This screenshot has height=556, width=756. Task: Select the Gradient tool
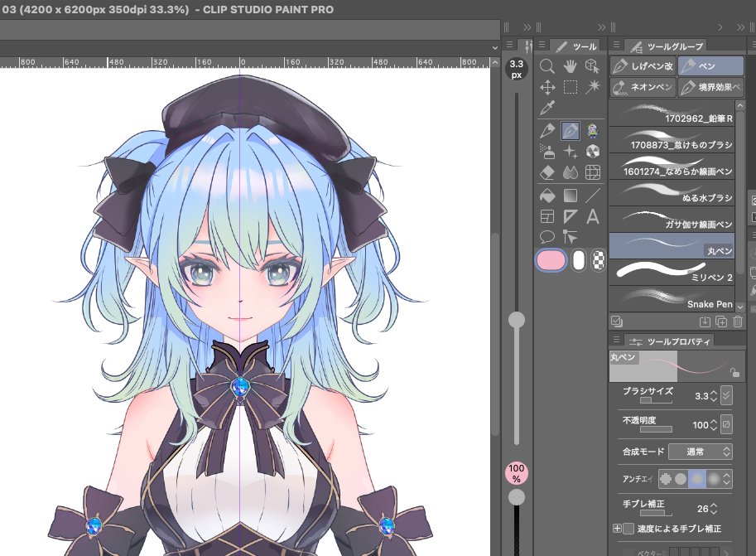coord(570,196)
